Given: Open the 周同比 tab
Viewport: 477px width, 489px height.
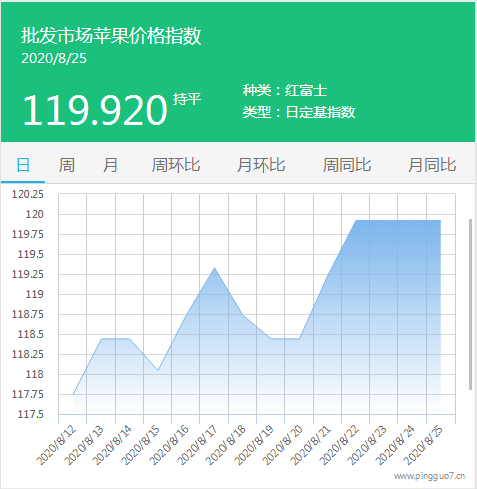Looking at the screenshot, I should tap(347, 165).
